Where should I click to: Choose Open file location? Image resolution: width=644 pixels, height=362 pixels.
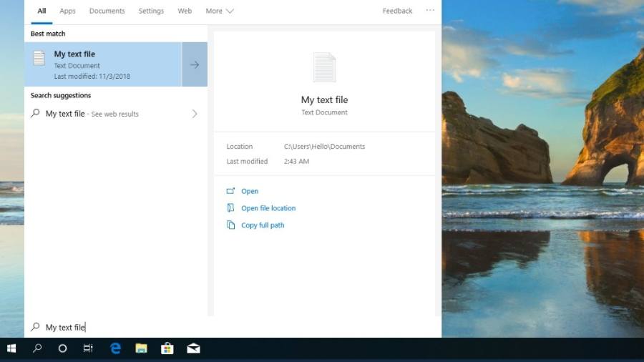click(268, 208)
